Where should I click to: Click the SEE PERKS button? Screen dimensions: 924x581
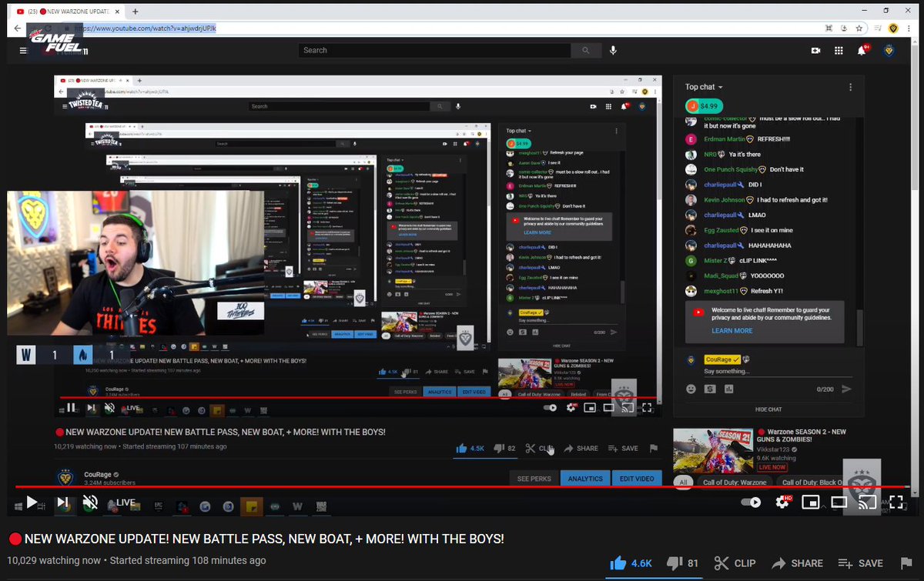click(534, 479)
